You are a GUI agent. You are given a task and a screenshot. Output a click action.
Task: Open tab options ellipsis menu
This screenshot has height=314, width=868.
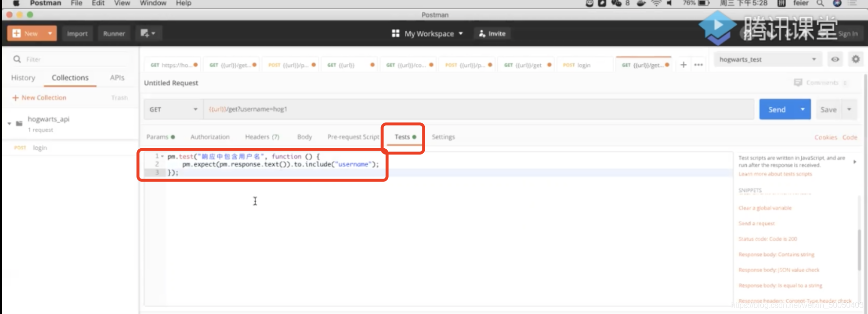(x=698, y=64)
